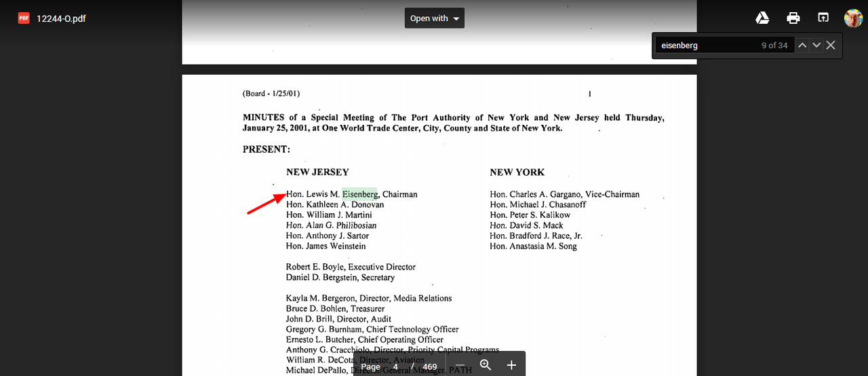Click the total page count 469
The width and height of the screenshot is (868, 376).
point(431,366)
